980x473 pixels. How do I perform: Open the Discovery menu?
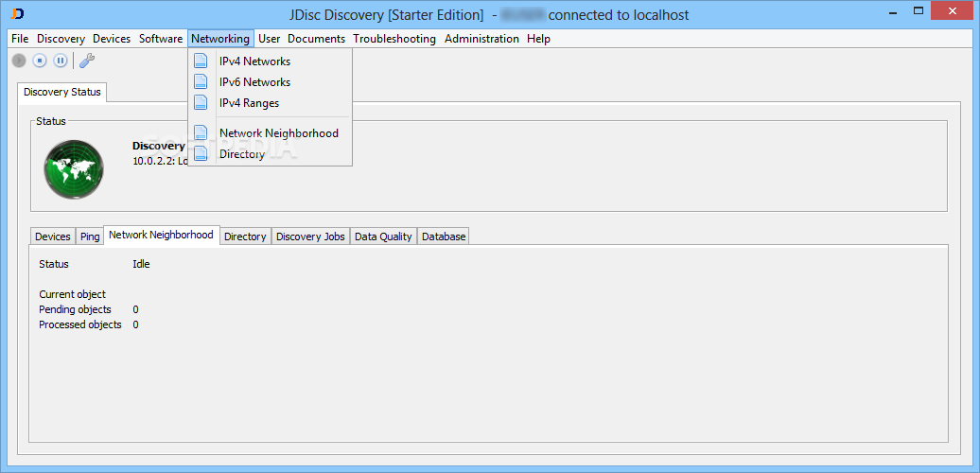click(x=61, y=39)
